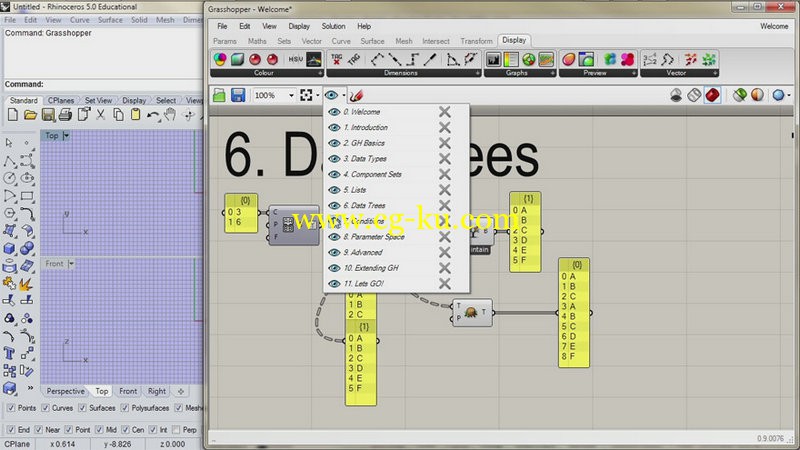Toggle the Surfaces filter checkbox
This screenshot has width=800, height=450.
82,408
